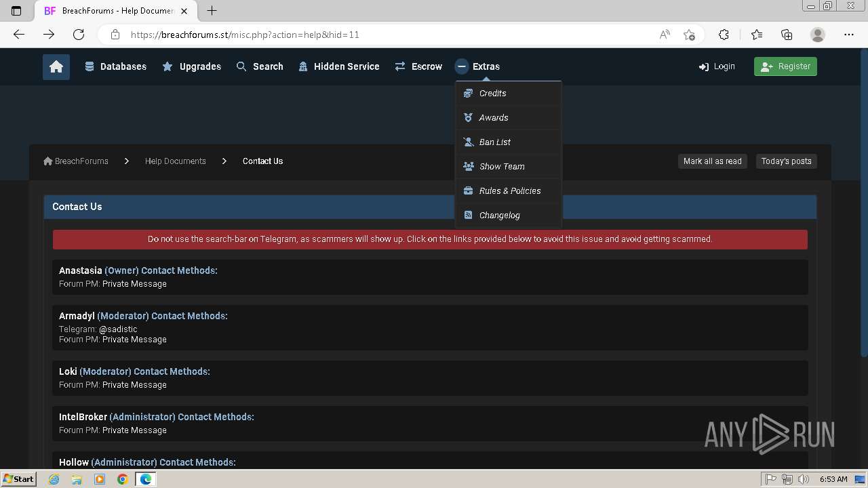The image size is (868, 488).
Task: Open the forum Search page
Action: (259, 66)
